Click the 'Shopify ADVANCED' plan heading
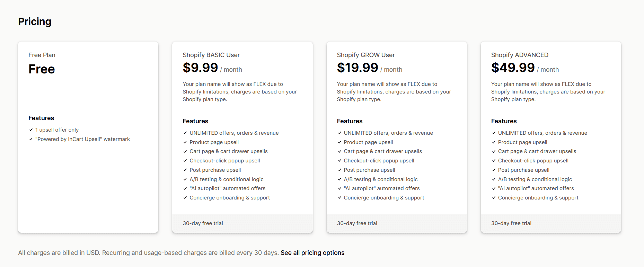The width and height of the screenshot is (644, 267). [x=520, y=55]
